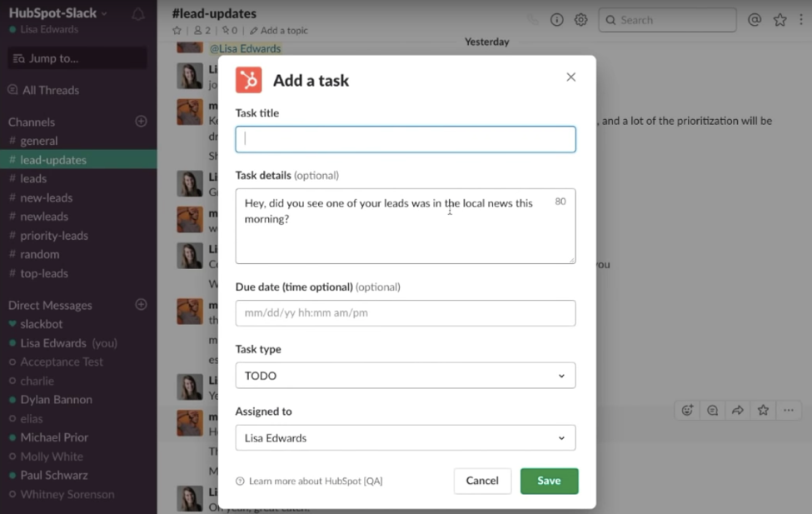Star the message from the message toolbar
The width and height of the screenshot is (812, 514).
[763, 411]
